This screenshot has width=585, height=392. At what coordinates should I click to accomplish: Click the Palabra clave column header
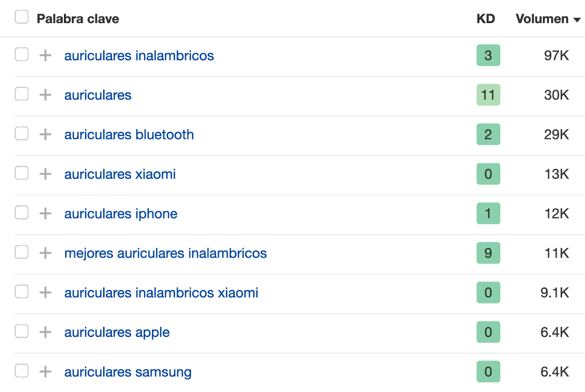(x=78, y=19)
